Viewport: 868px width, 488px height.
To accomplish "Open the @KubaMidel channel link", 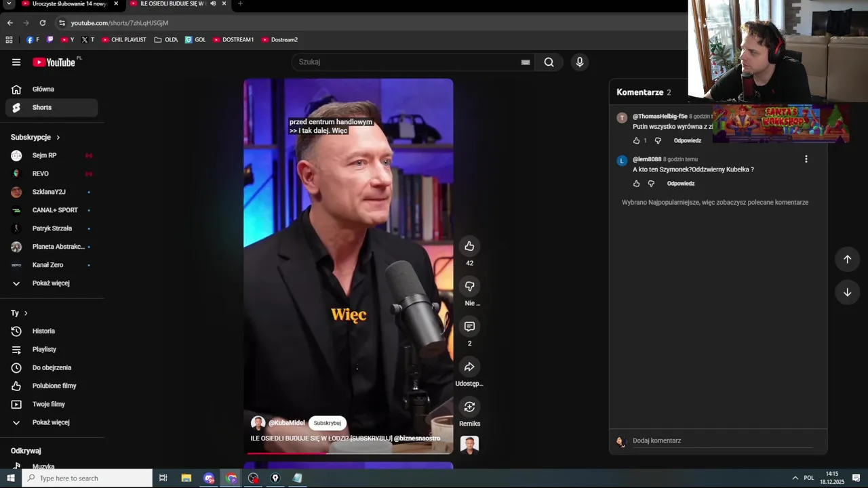I will click(x=286, y=423).
